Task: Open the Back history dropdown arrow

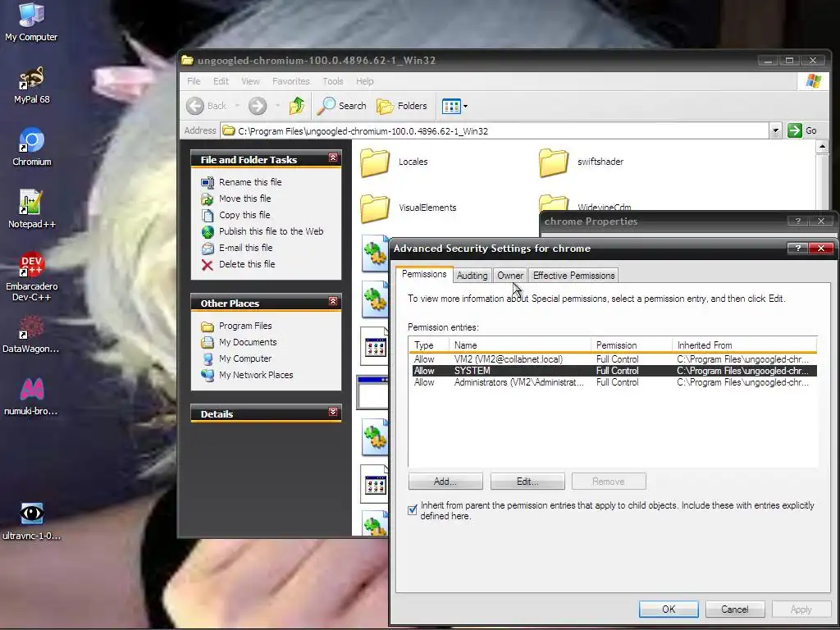Action: pyautogui.click(x=237, y=106)
